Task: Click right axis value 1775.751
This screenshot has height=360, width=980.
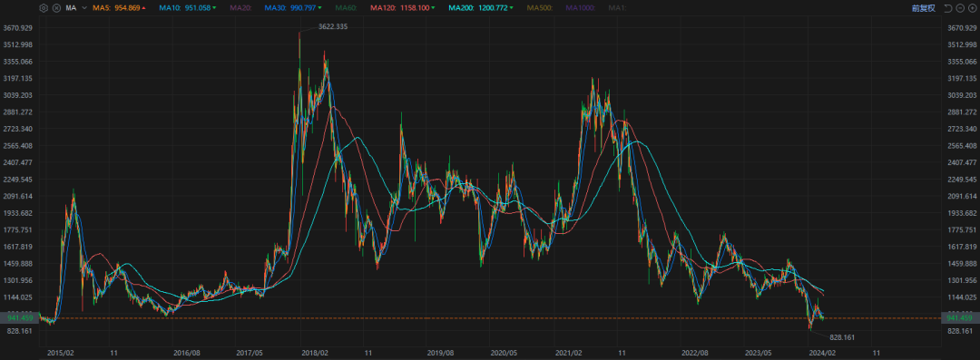Action: (963, 230)
